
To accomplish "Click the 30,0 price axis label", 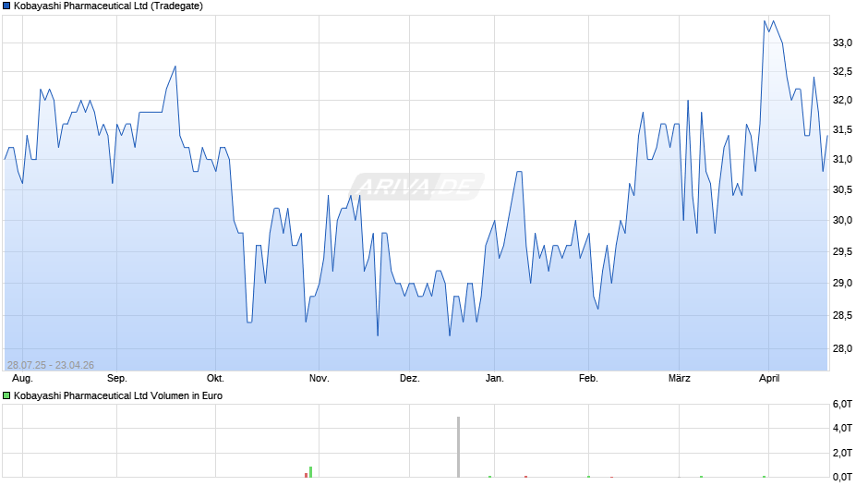I will 842,220.
